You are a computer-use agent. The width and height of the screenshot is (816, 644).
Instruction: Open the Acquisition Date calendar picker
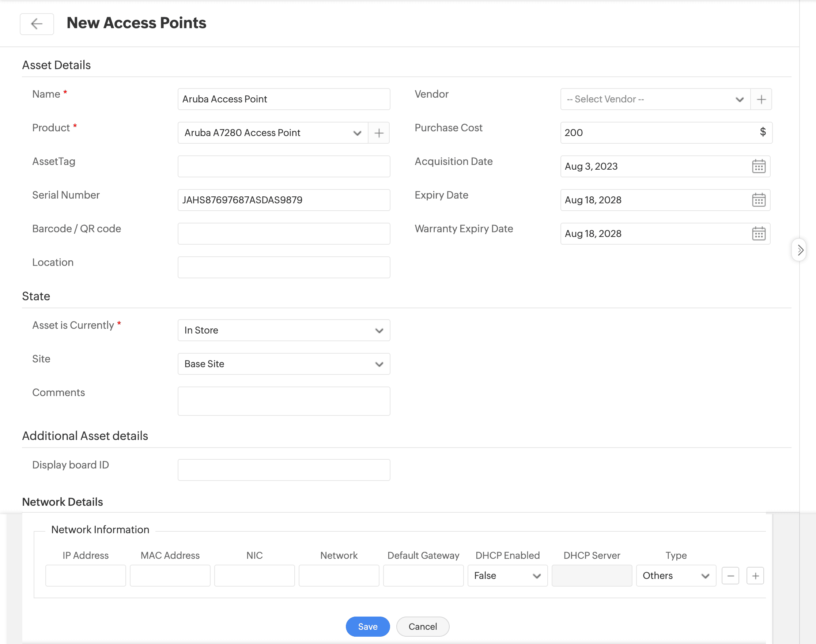tap(758, 166)
